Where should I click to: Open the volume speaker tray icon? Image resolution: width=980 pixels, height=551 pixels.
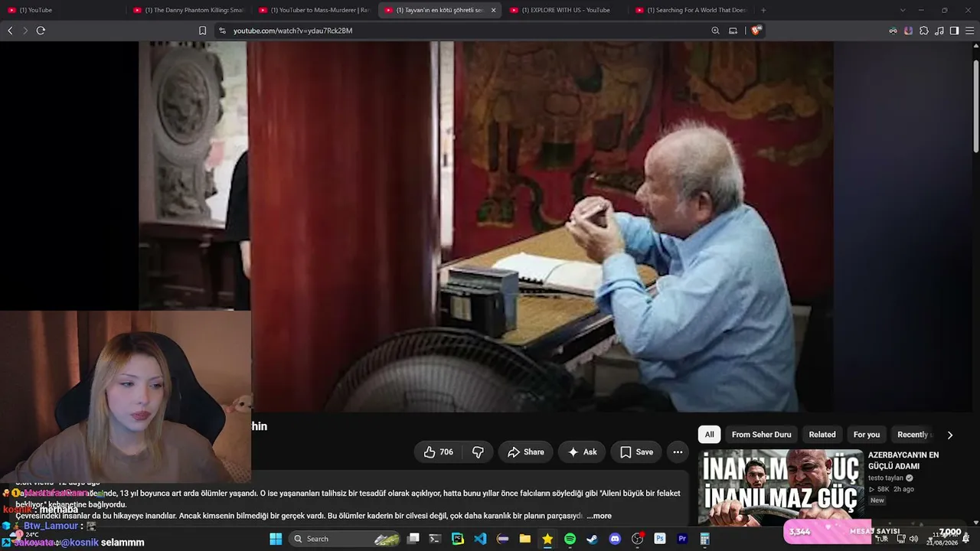(x=913, y=539)
